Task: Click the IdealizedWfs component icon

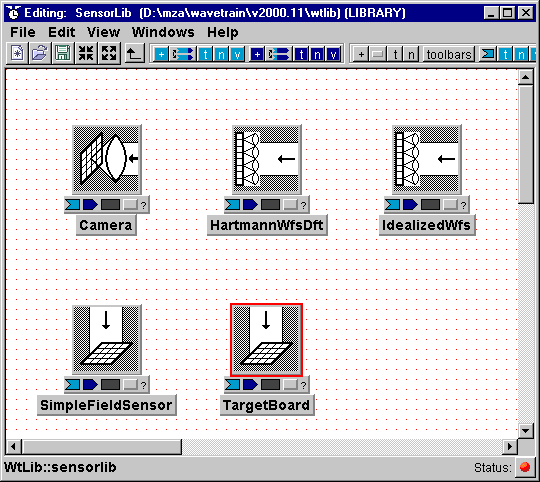Action: click(427, 159)
